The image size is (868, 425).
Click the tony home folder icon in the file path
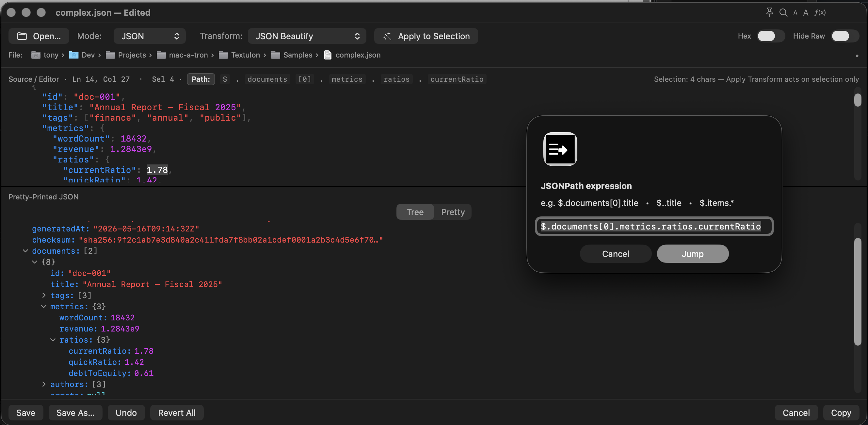36,55
